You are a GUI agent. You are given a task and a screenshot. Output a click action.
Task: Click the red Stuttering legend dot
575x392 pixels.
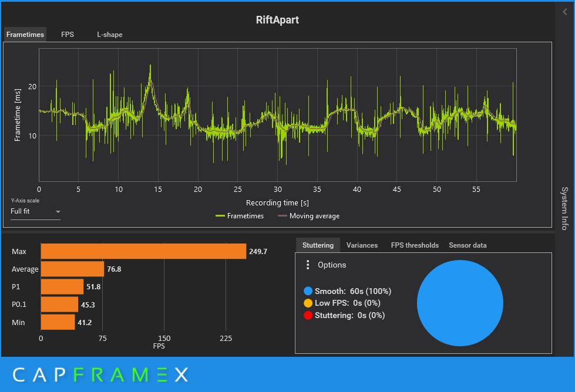point(308,315)
